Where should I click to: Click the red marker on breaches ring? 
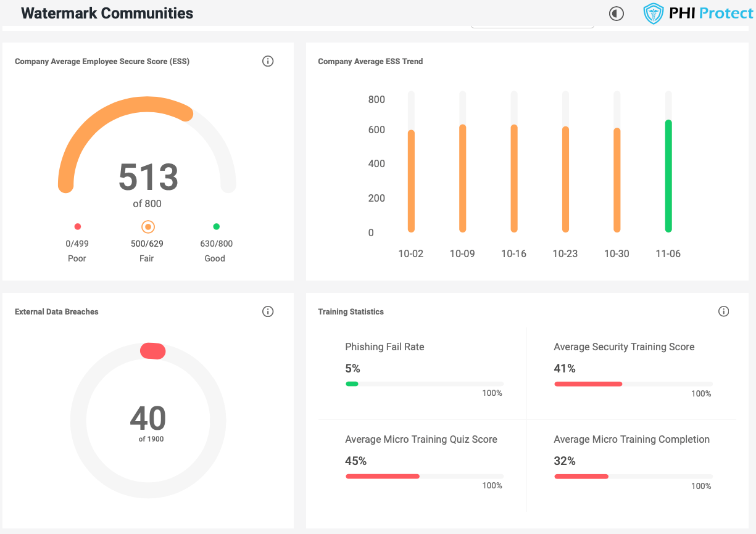tap(152, 351)
